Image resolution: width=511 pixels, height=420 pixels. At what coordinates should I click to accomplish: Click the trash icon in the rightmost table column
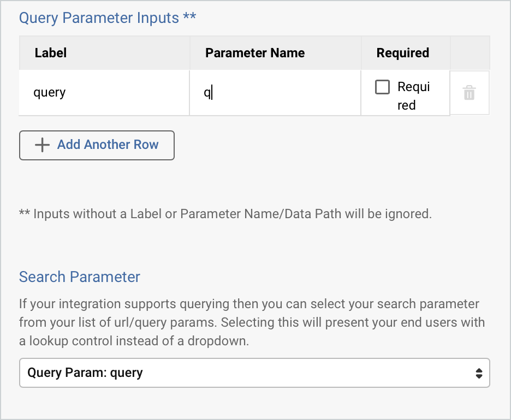point(470,92)
